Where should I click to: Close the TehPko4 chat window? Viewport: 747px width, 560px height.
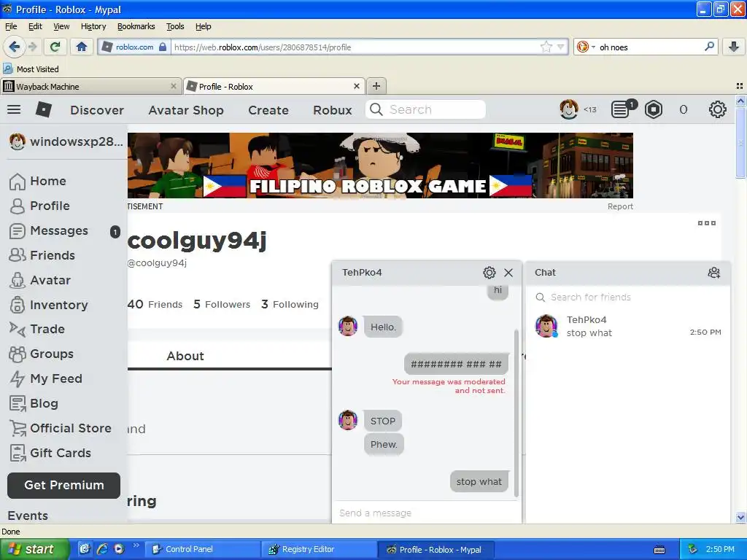click(x=508, y=273)
